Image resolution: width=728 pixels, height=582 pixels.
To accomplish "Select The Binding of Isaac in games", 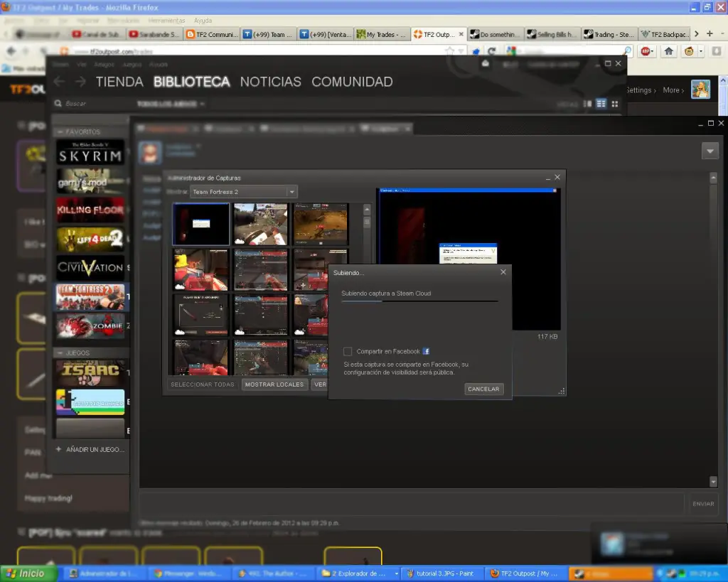I will click(x=90, y=373).
